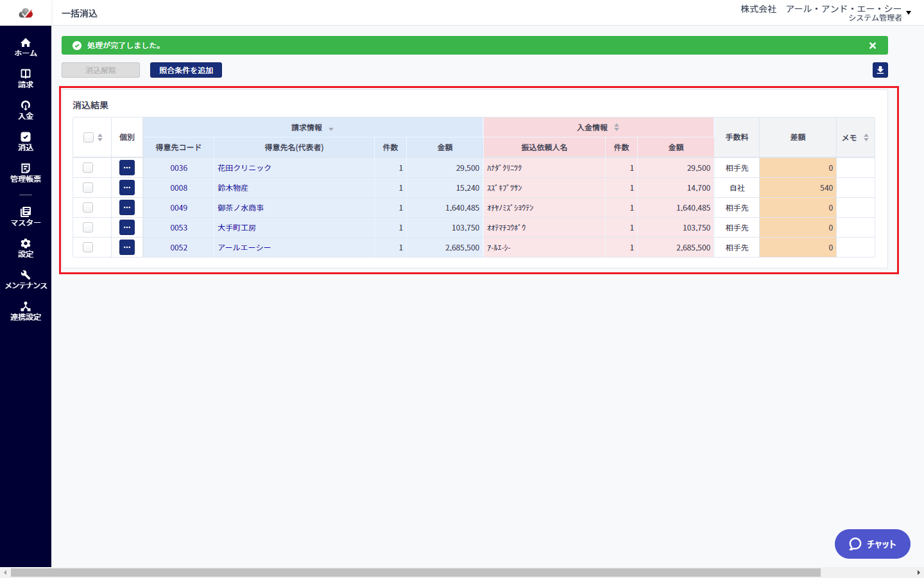
Task: Sort by the 請求情報 header arrow
Action: coord(331,129)
